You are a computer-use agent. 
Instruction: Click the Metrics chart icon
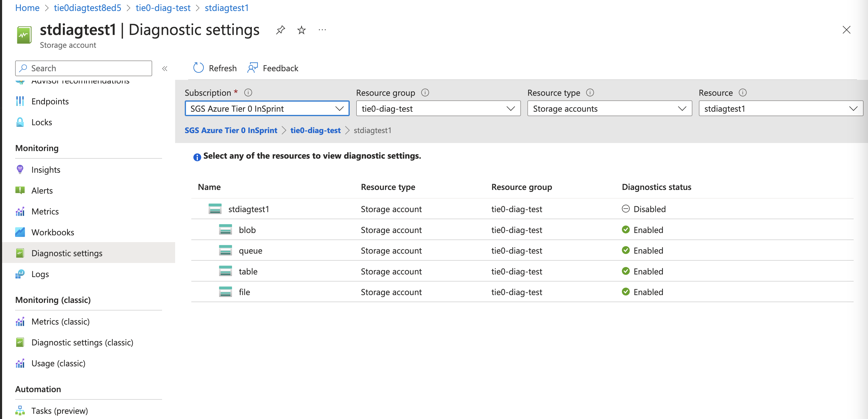(x=20, y=211)
